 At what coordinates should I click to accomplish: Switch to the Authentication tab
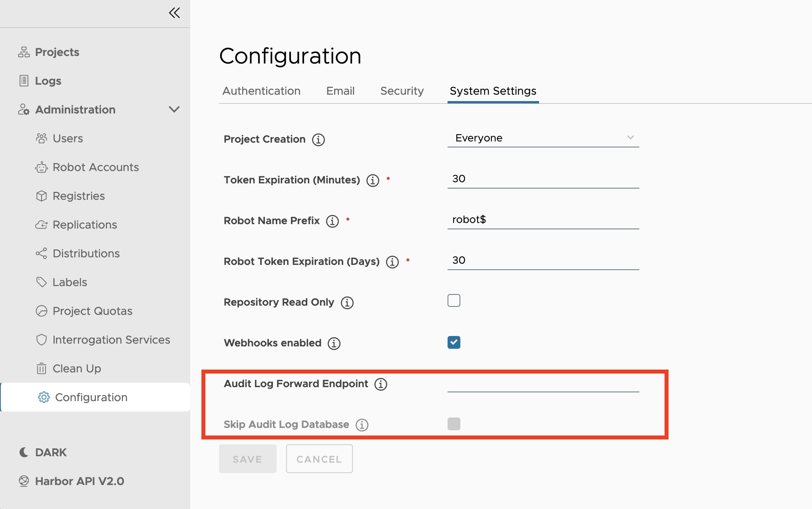pyautogui.click(x=261, y=91)
